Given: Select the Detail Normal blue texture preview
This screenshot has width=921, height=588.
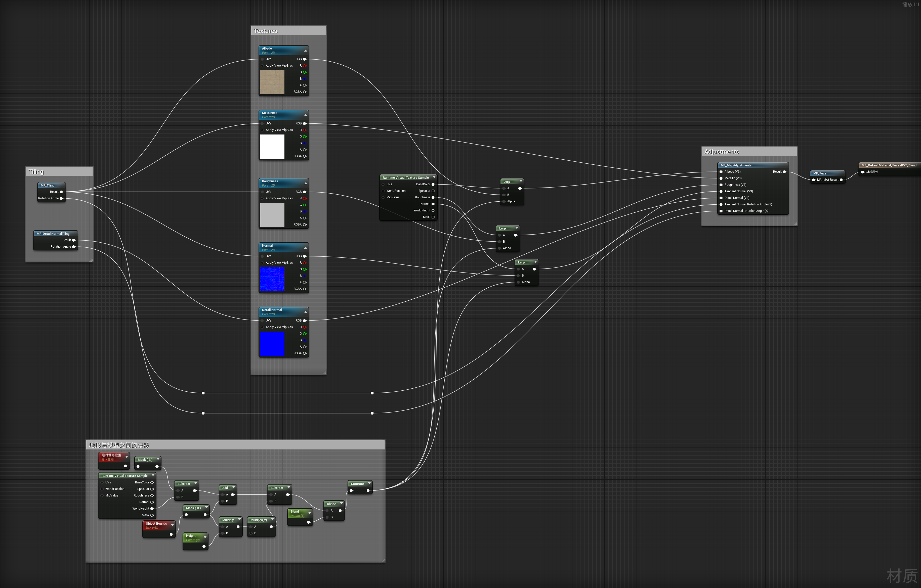Looking at the screenshot, I should [272, 344].
